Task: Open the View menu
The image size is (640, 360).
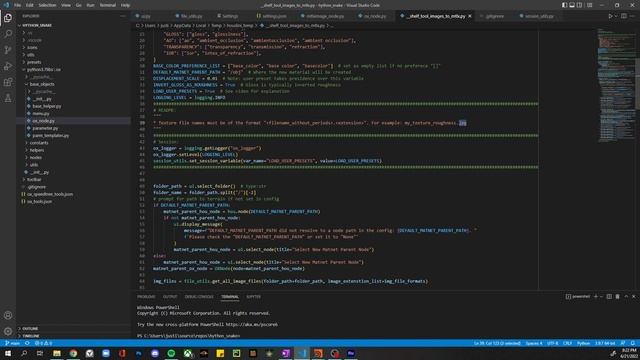Action: (x=66, y=5)
